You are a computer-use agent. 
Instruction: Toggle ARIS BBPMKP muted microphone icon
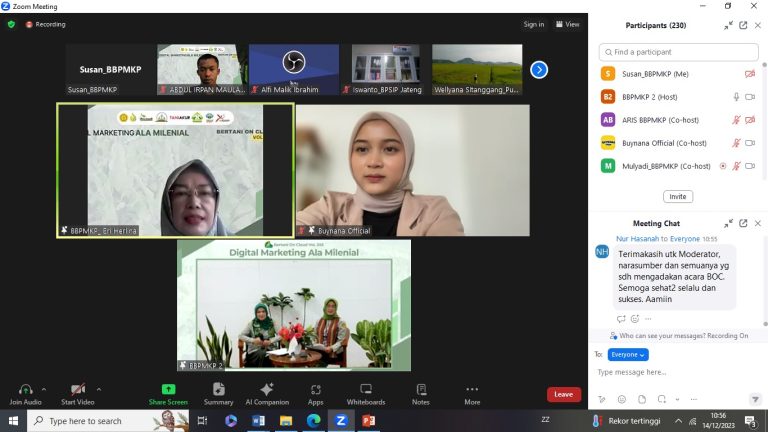[736, 120]
